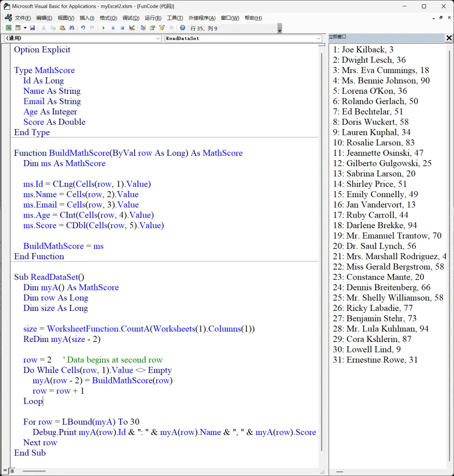Click the Cut scissors icon
454x476 pixels.
click(x=43, y=28)
